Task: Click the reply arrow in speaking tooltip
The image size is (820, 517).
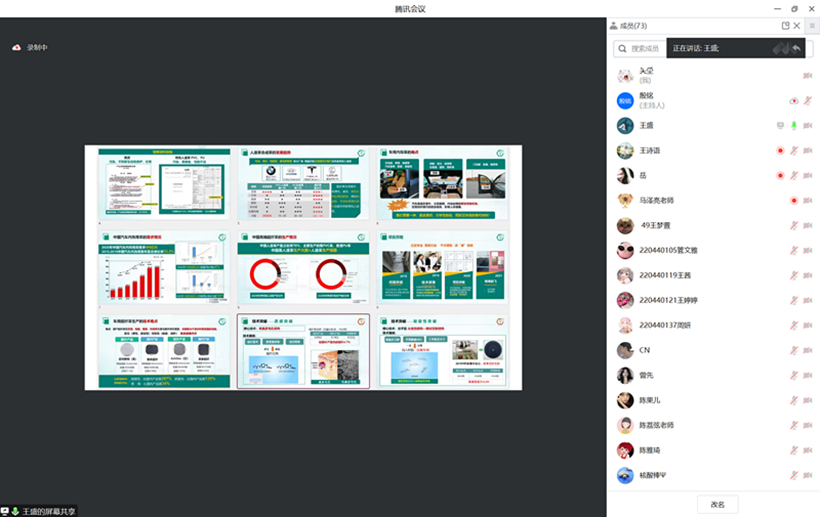Action: 797,48
